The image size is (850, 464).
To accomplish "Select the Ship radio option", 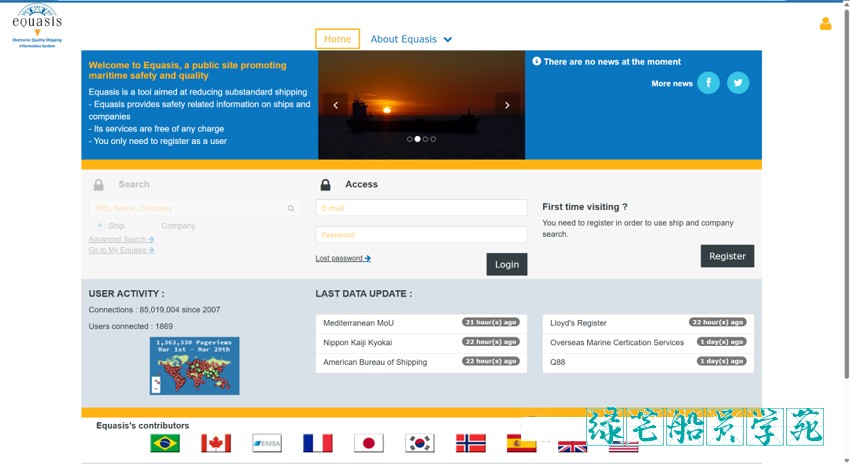I will tap(100, 225).
